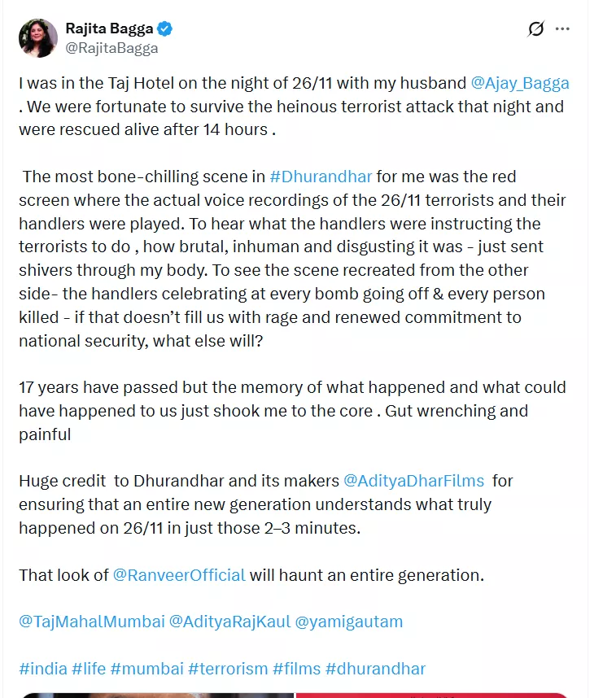This screenshot has width=616, height=698.
Task: View the #films hashtag
Action: [x=296, y=669]
